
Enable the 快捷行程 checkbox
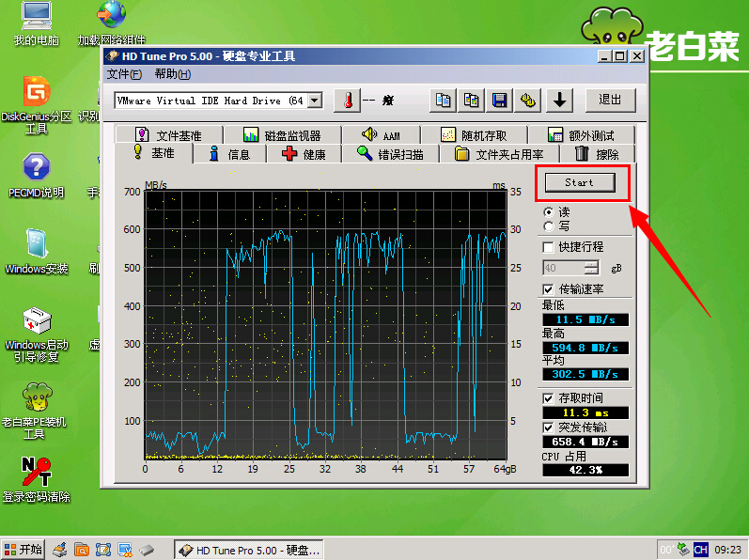[x=548, y=247]
